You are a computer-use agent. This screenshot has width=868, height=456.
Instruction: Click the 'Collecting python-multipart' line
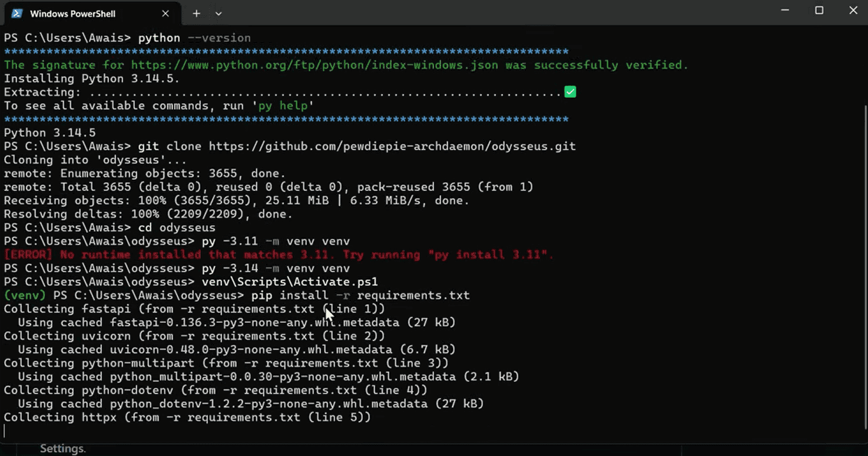(x=226, y=363)
